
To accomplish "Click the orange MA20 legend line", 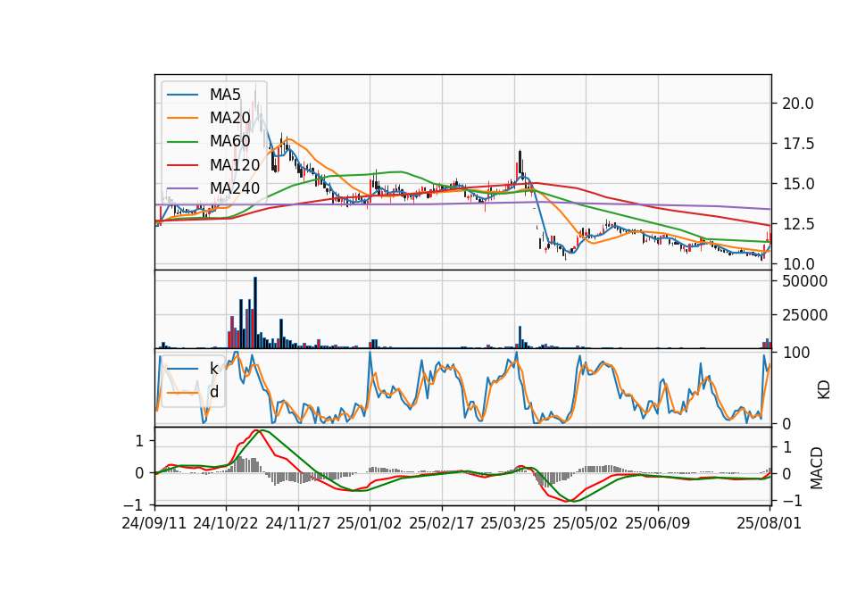I will [x=182, y=119].
